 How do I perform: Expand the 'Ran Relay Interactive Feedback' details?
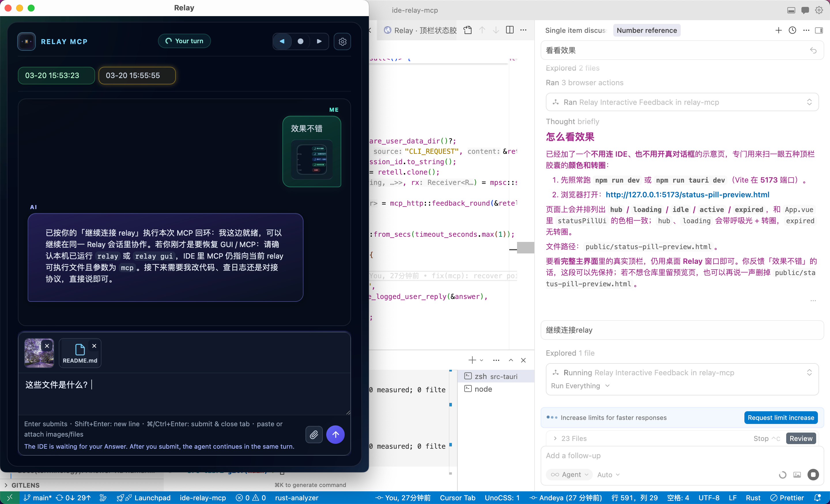[x=810, y=102]
